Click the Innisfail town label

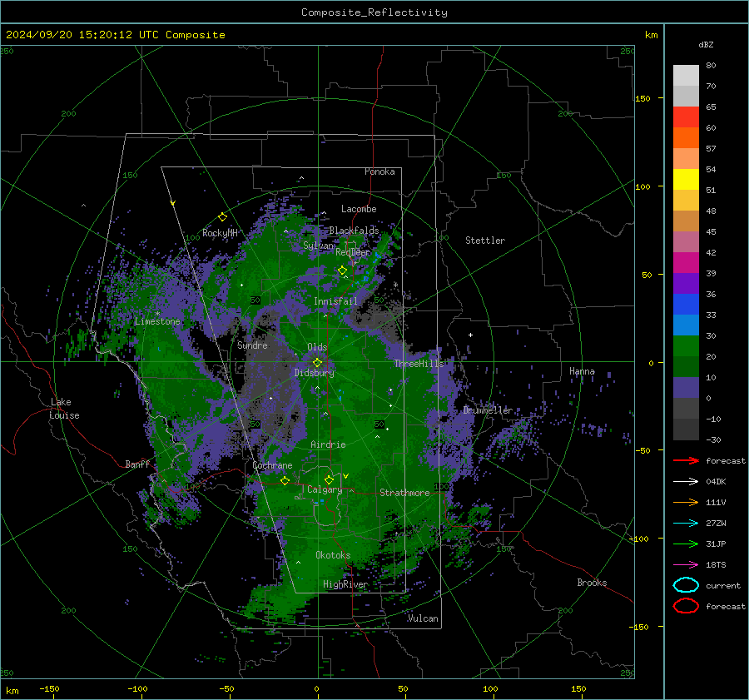pyautogui.click(x=335, y=301)
